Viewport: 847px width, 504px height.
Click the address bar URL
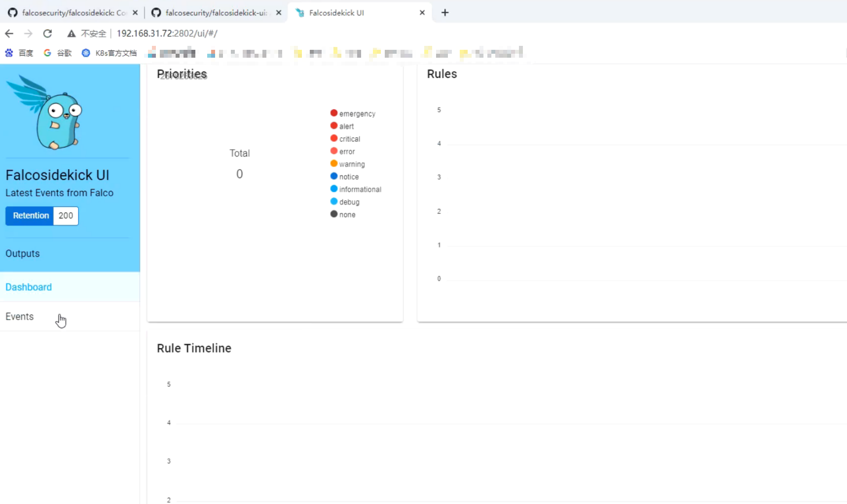point(167,34)
